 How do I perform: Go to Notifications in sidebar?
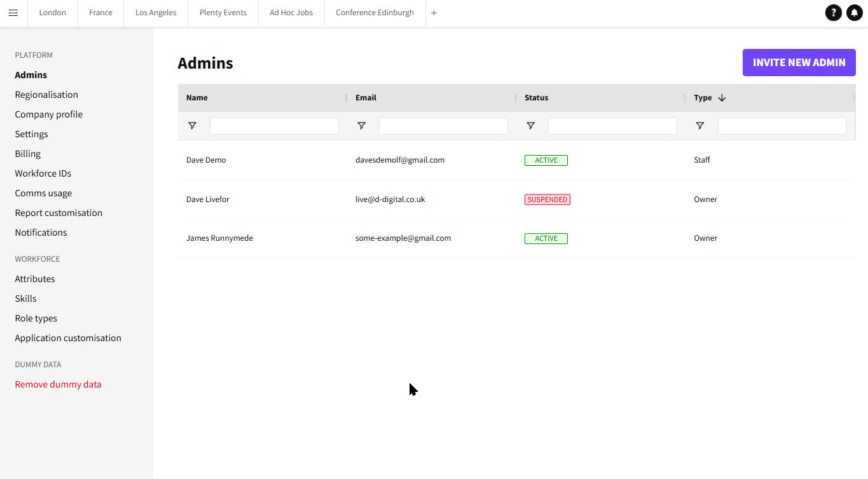[x=41, y=233]
